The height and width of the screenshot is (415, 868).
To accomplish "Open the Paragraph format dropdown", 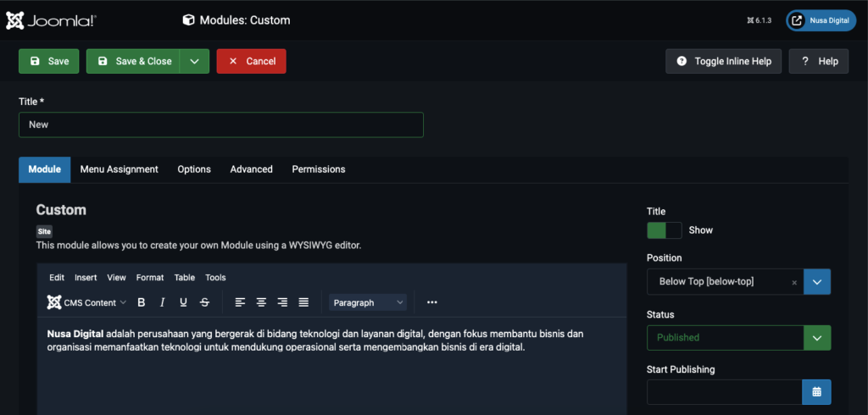I will point(368,302).
